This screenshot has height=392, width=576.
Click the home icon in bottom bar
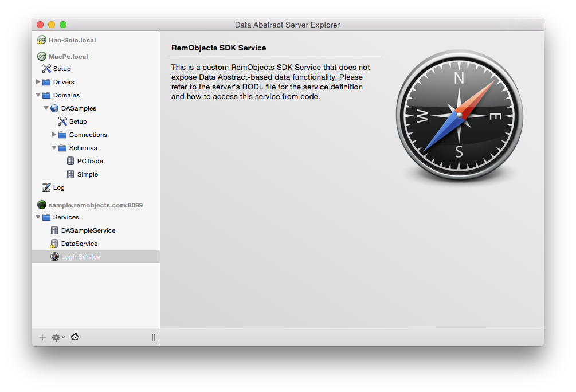point(75,337)
